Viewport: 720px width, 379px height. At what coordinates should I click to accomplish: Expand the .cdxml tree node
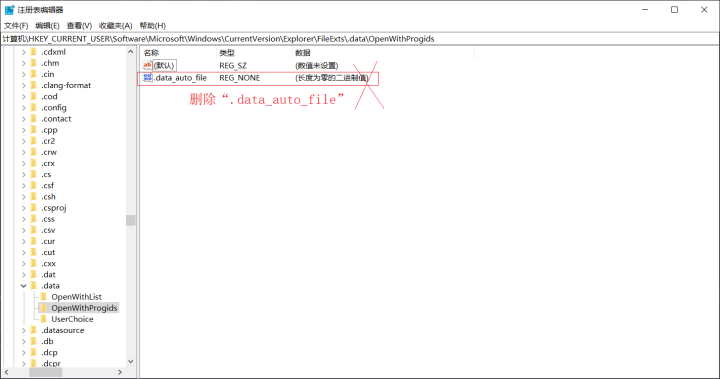click(x=23, y=52)
